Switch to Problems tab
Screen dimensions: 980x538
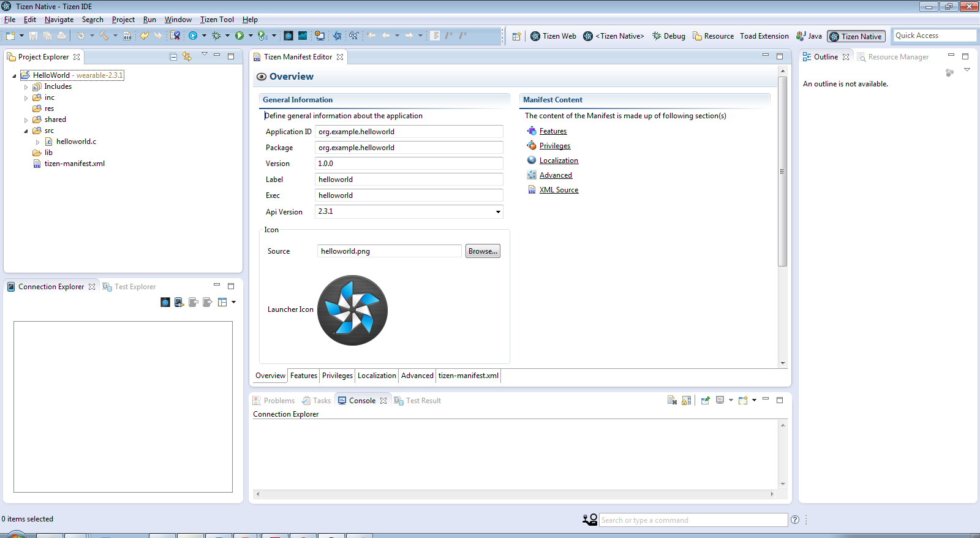[274, 401]
